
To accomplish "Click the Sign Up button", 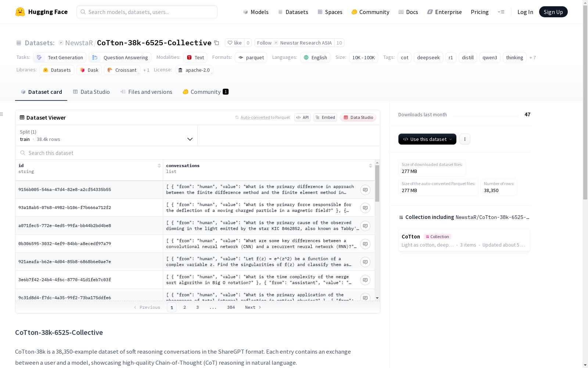I will coord(553,12).
